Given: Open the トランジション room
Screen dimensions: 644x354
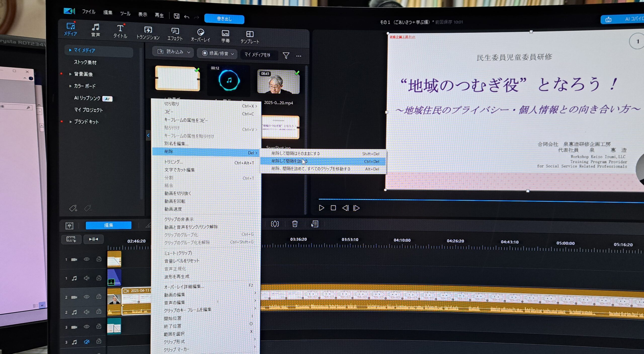Looking at the screenshot, I should [148, 33].
